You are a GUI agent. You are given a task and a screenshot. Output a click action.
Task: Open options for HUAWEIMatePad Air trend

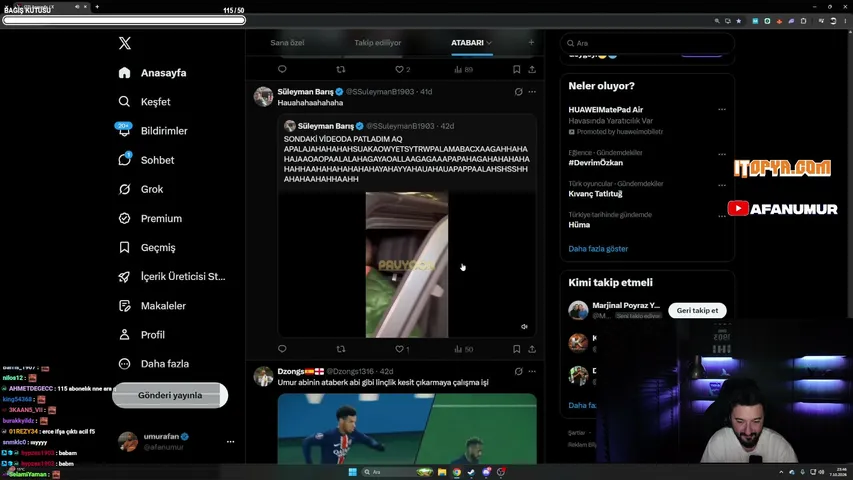coord(721,109)
